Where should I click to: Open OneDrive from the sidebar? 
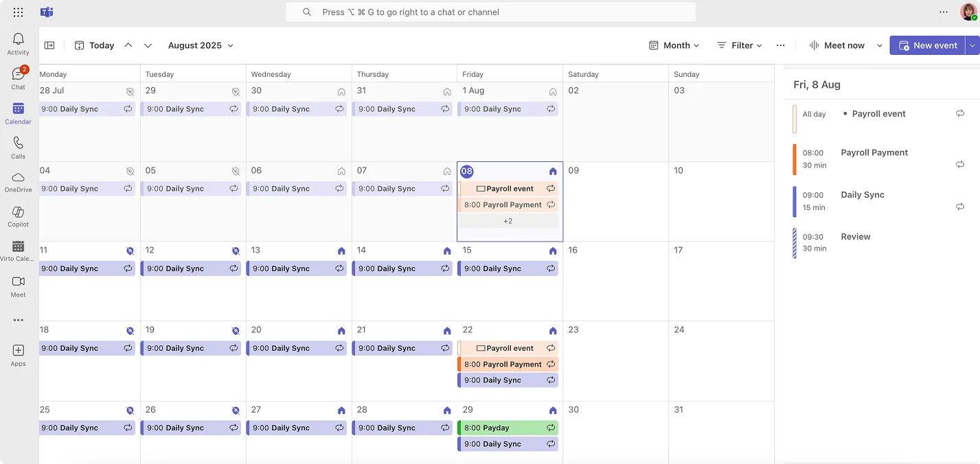point(18,180)
